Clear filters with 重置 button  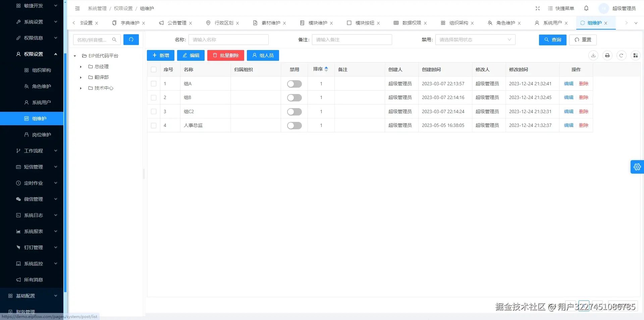point(583,40)
